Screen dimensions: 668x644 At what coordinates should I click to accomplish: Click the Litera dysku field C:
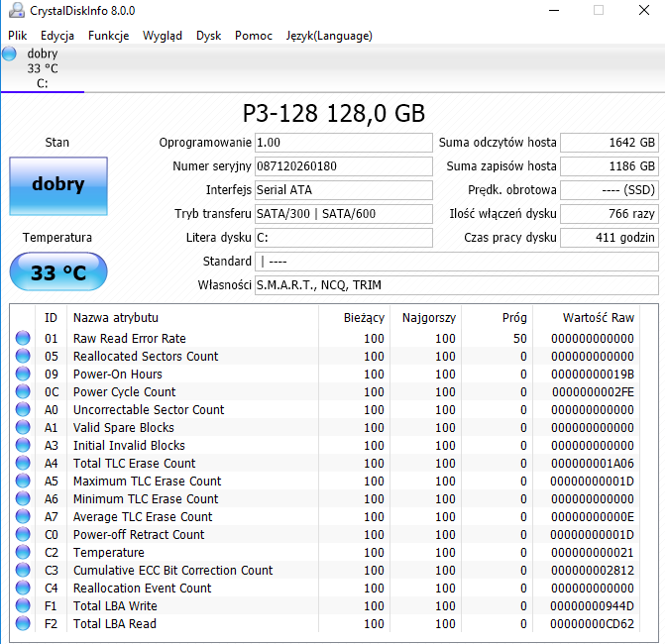[x=343, y=237]
